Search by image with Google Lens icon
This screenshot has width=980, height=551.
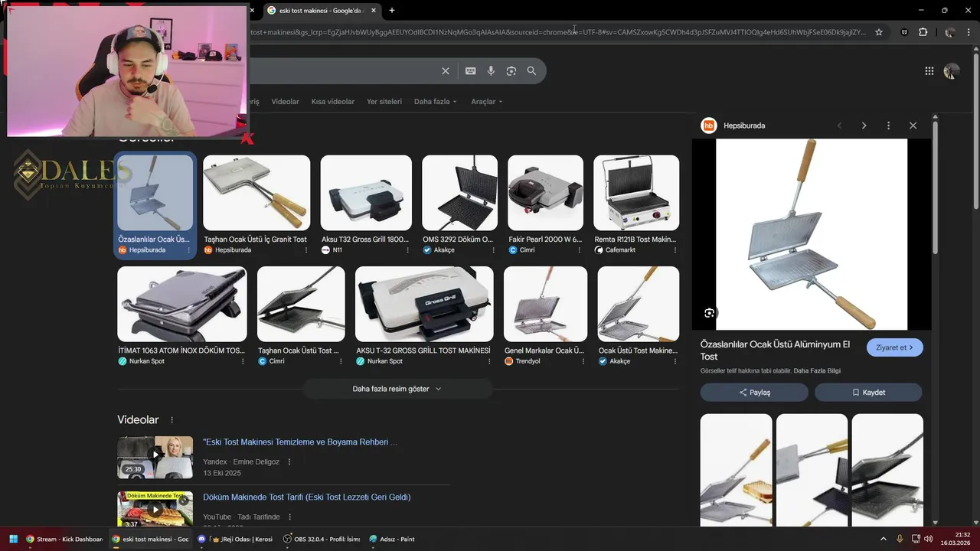(x=511, y=71)
